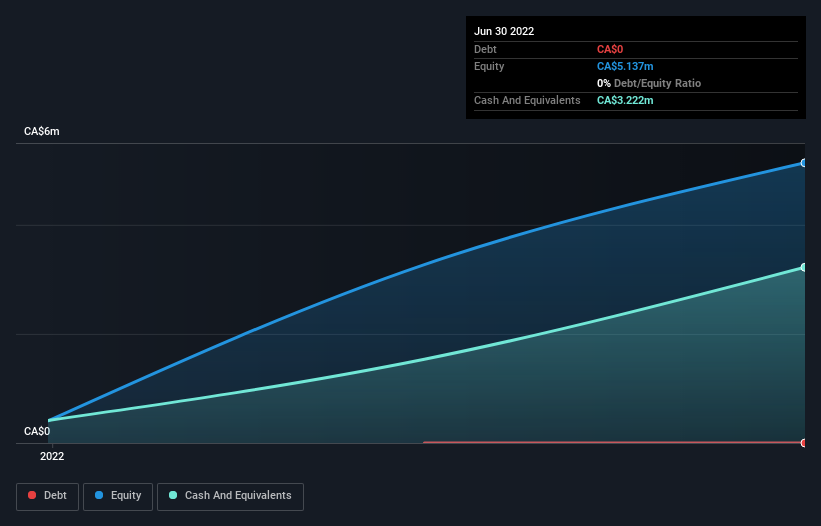
Task: Click the CA$5.137m equity value
Action: coord(625,66)
